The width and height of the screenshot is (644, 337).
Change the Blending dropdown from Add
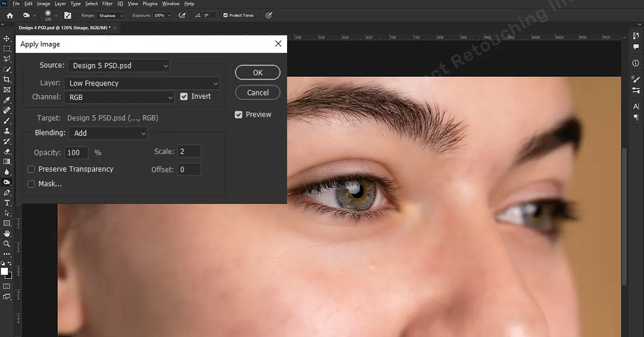tap(108, 133)
